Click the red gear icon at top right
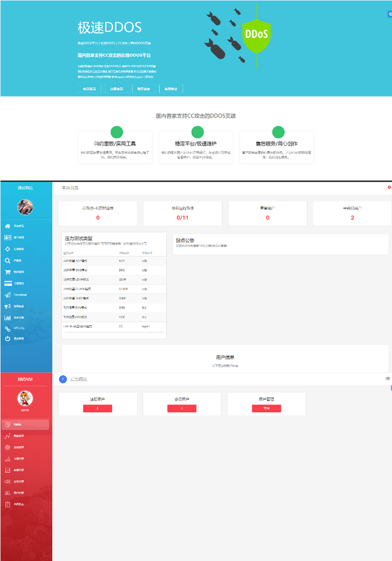 pos(389,187)
